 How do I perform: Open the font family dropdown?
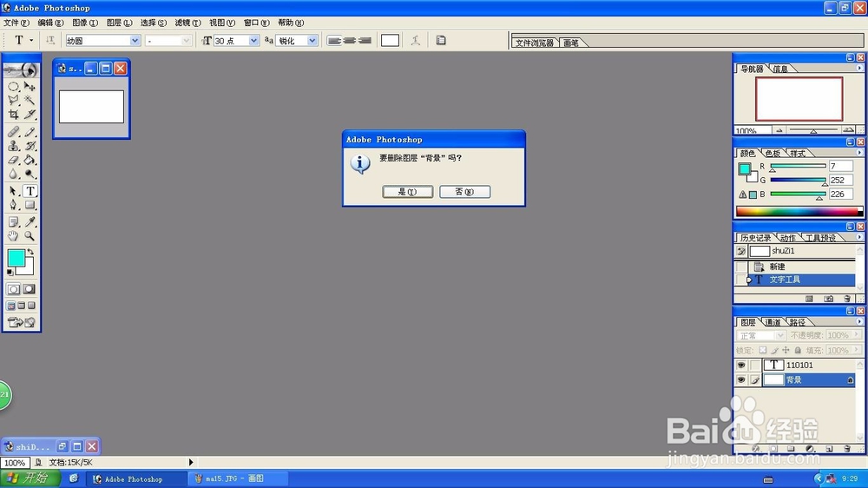pyautogui.click(x=135, y=41)
